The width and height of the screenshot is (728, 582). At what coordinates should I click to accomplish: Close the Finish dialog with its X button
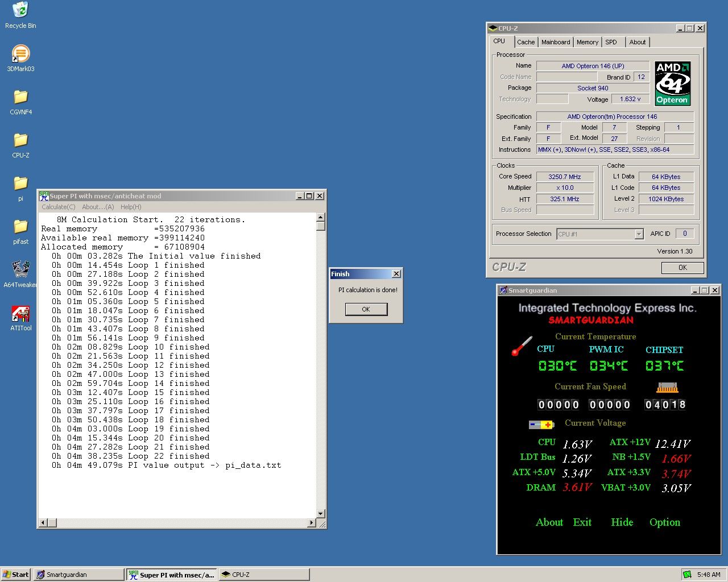[396, 274]
